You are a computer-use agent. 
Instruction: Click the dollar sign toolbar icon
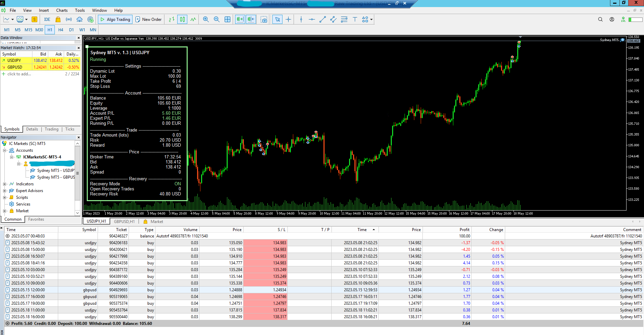[x=34, y=20]
